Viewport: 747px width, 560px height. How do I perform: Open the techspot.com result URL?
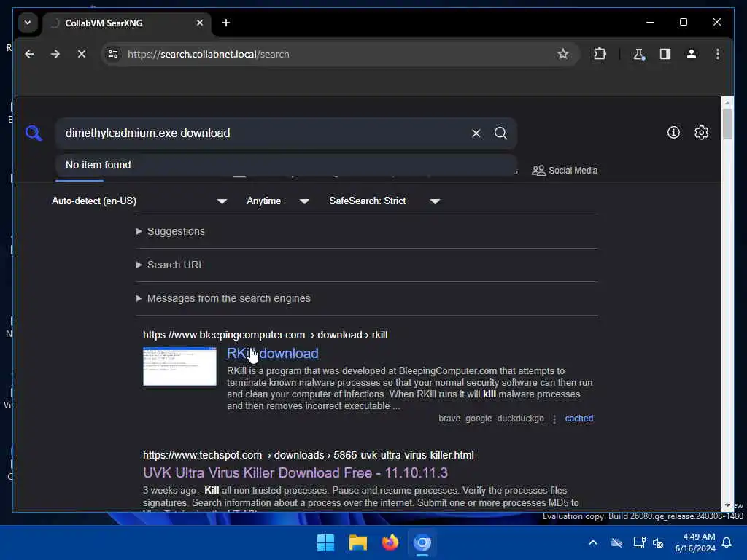point(309,455)
